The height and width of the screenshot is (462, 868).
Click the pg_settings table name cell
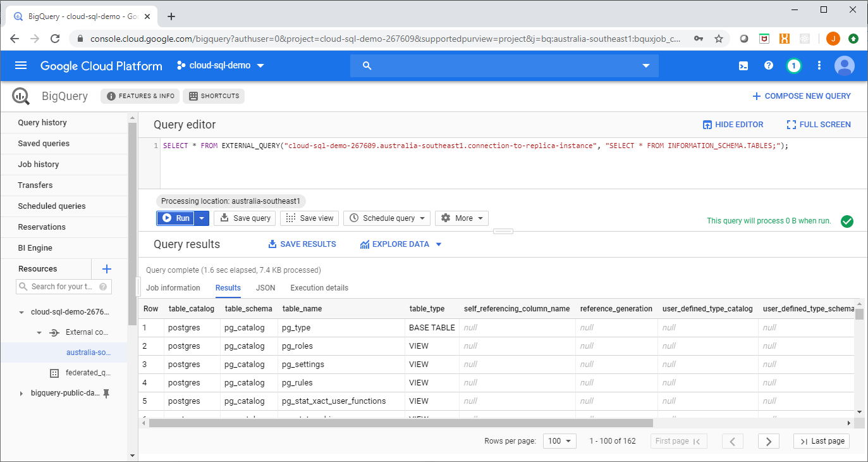click(303, 365)
